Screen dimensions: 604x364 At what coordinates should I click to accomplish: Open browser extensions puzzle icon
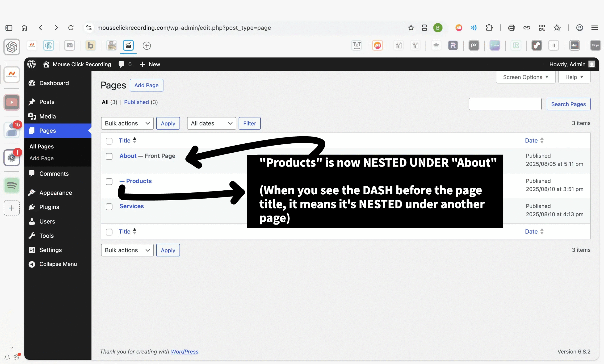pos(489,28)
